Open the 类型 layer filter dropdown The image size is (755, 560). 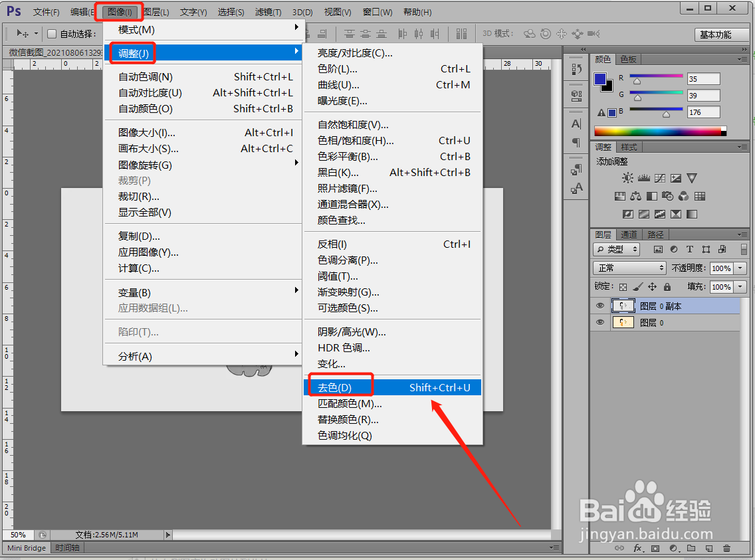616,249
